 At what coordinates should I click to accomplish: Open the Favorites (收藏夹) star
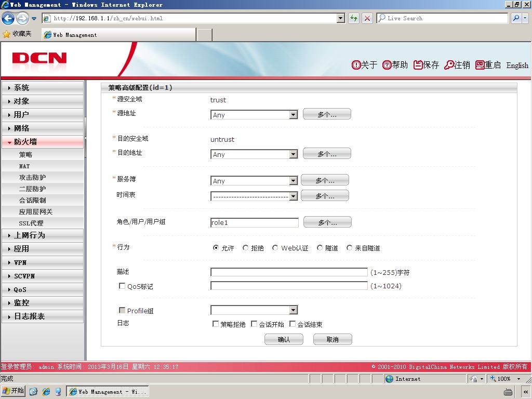[6, 34]
